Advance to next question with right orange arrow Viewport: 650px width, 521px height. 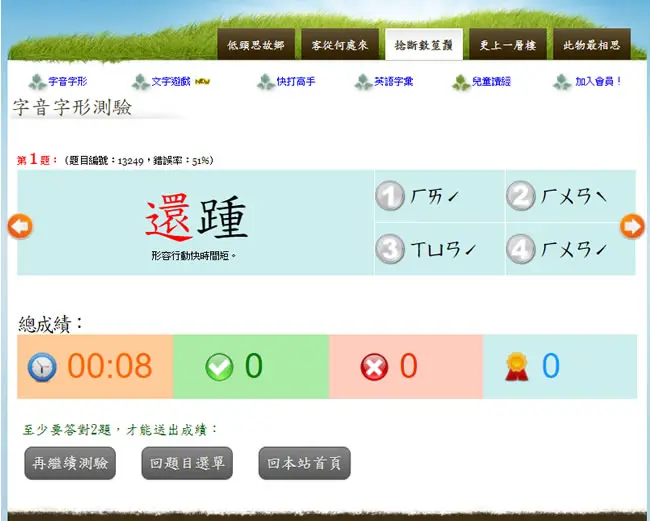click(632, 226)
